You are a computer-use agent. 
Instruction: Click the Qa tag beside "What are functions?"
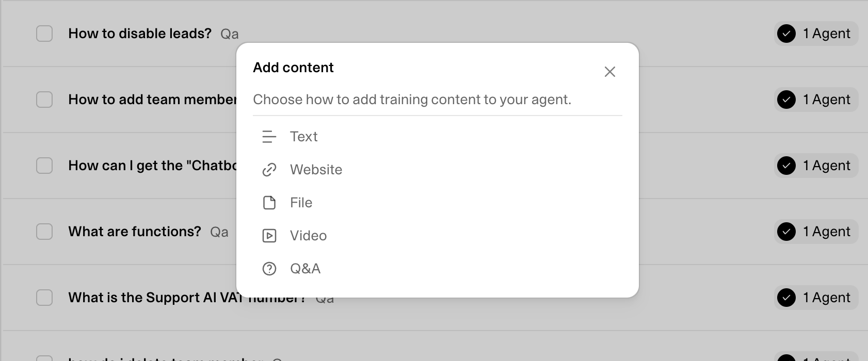(x=219, y=232)
